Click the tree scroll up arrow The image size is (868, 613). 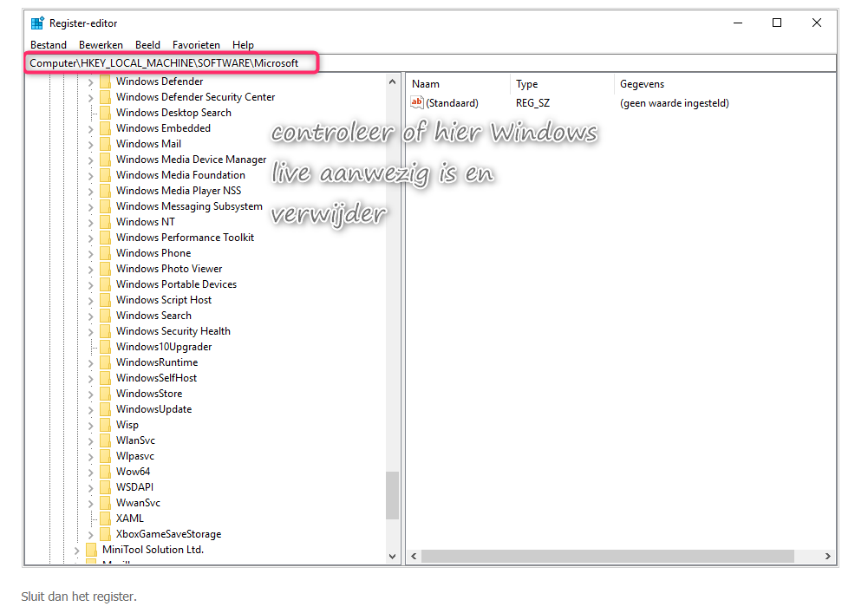click(x=393, y=82)
